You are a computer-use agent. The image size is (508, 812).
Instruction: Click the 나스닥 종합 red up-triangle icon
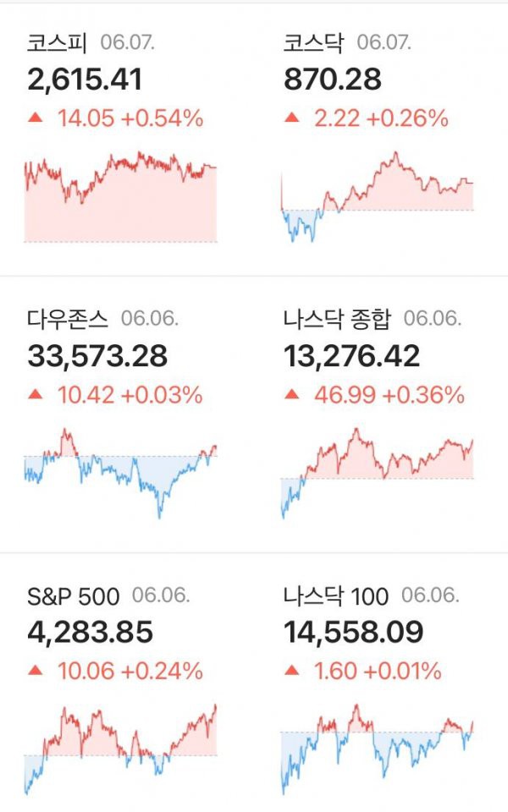(x=292, y=394)
